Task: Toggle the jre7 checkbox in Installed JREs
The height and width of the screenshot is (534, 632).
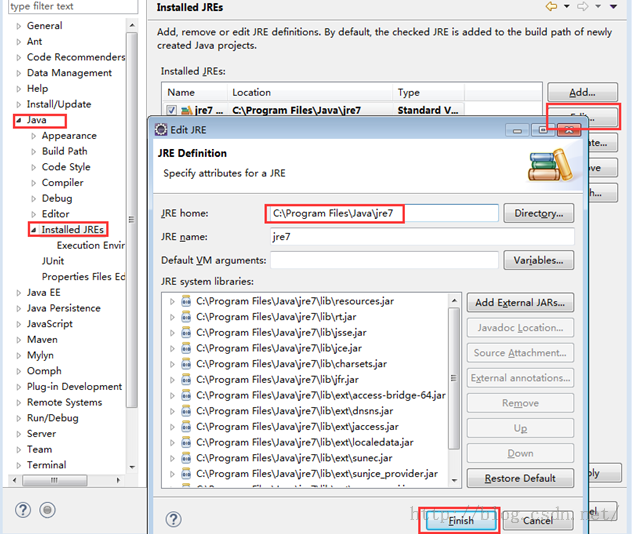Action: 172,110
